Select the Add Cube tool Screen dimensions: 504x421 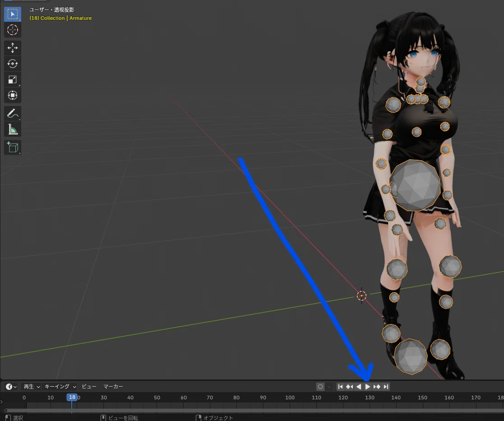click(x=13, y=148)
